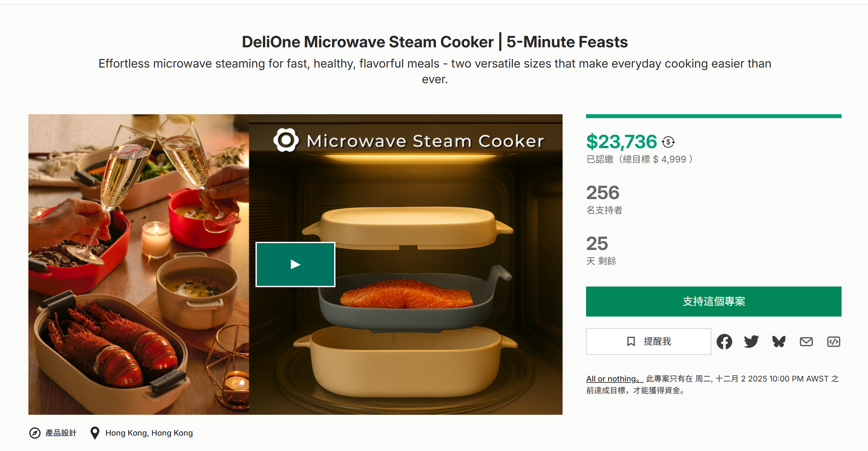Click the 提醒我 remind me button
This screenshot has width=868, height=451.
(648, 341)
